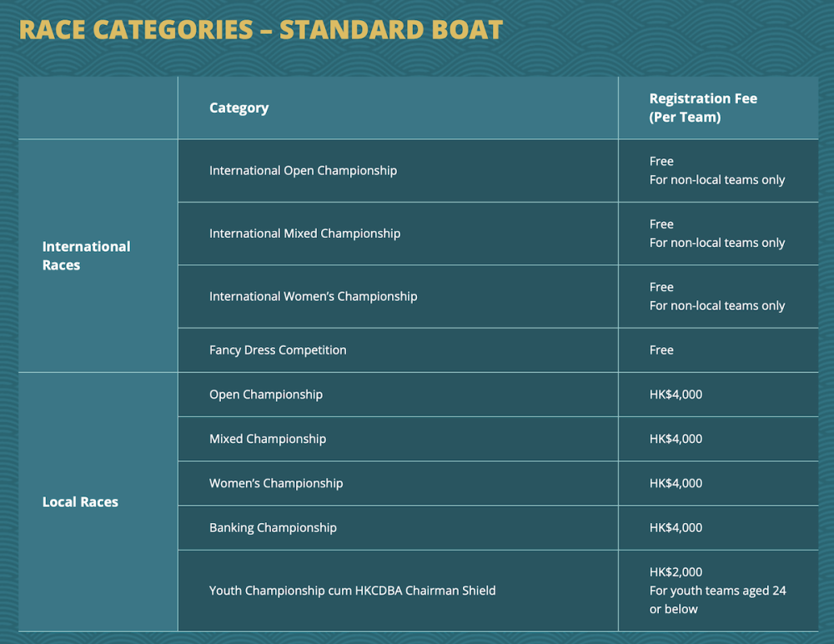
Task: Select the International Open Championship category
Action: pos(303,170)
